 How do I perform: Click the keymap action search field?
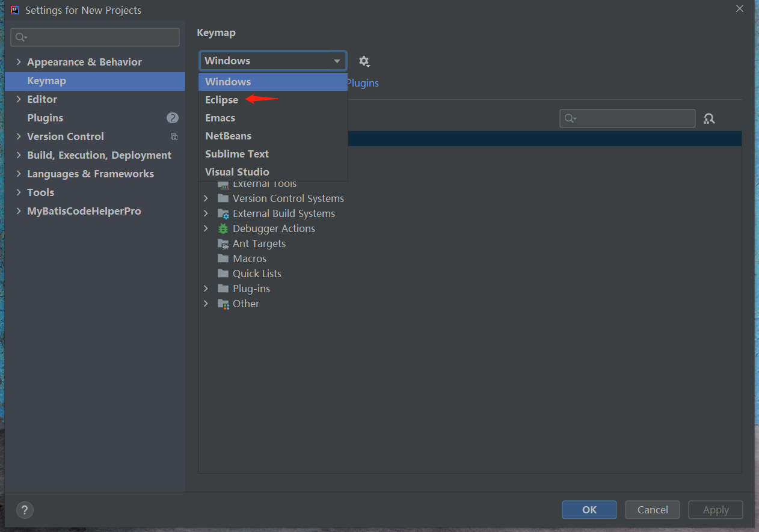pyautogui.click(x=627, y=118)
